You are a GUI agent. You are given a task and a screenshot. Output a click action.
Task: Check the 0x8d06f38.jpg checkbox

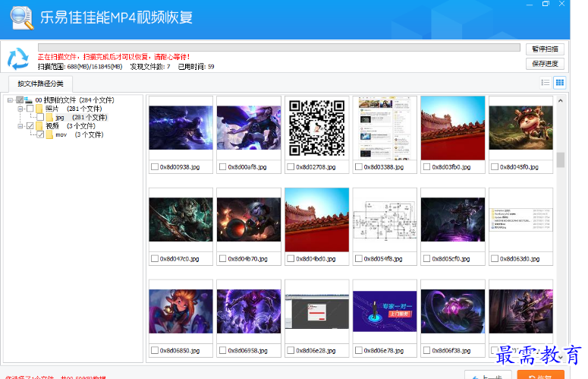pyautogui.click(x=426, y=350)
